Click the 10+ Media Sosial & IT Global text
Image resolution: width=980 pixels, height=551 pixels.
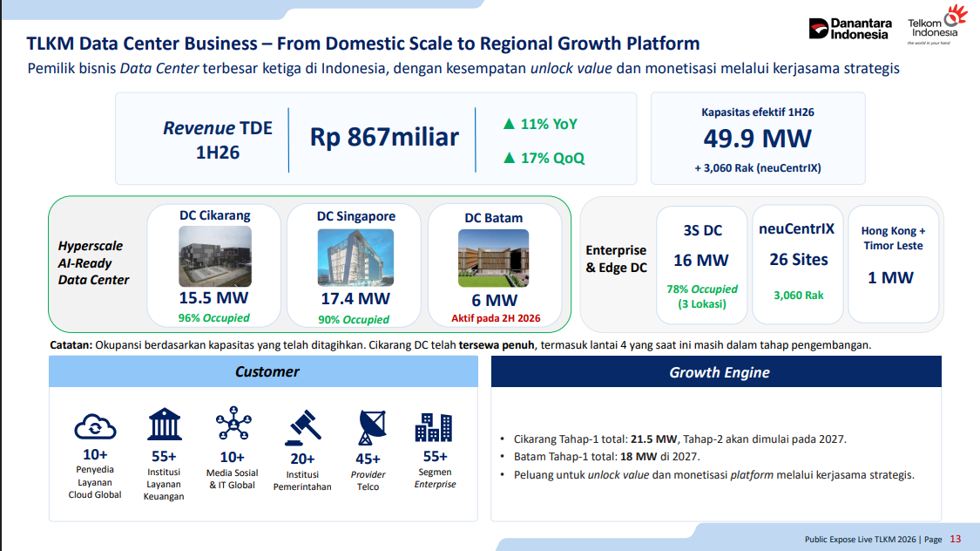click(x=233, y=470)
